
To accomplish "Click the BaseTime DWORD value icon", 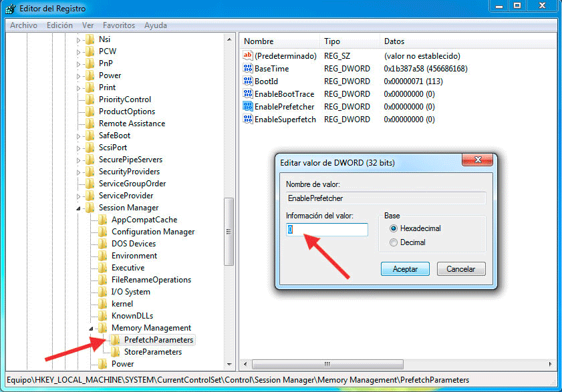I will [248, 68].
